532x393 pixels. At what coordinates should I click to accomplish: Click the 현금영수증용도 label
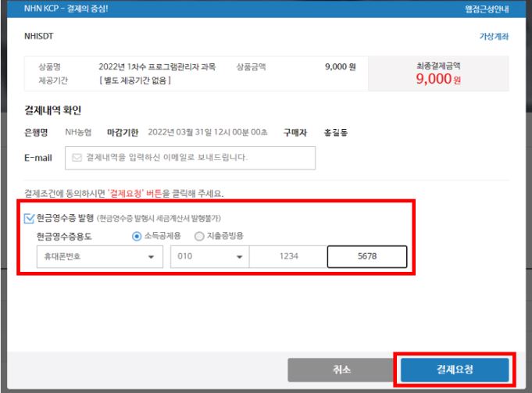click(64, 237)
